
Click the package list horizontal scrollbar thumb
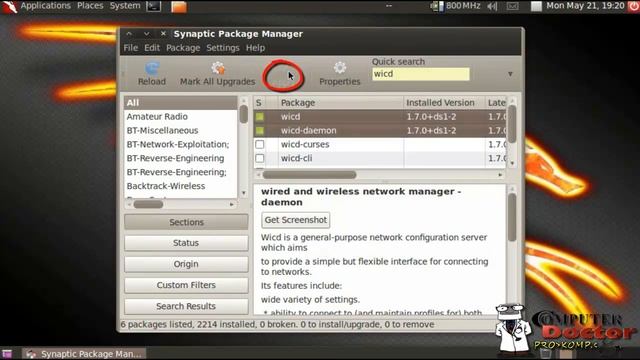[x=309, y=175]
